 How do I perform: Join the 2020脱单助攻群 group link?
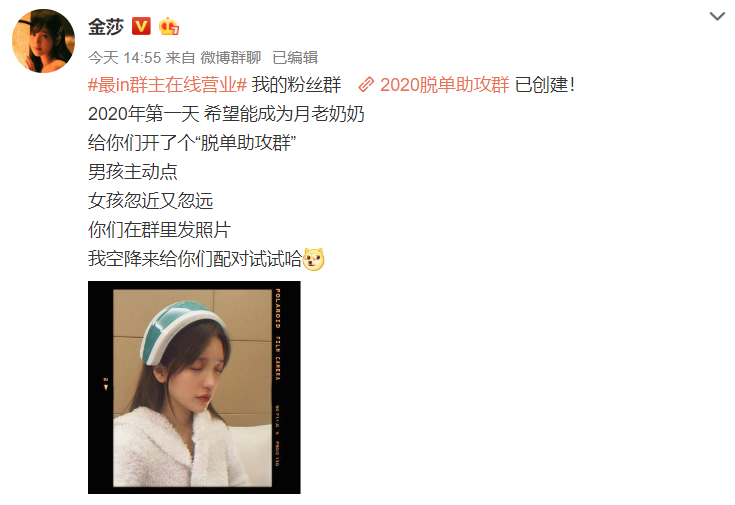pyautogui.click(x=444, y=85)
